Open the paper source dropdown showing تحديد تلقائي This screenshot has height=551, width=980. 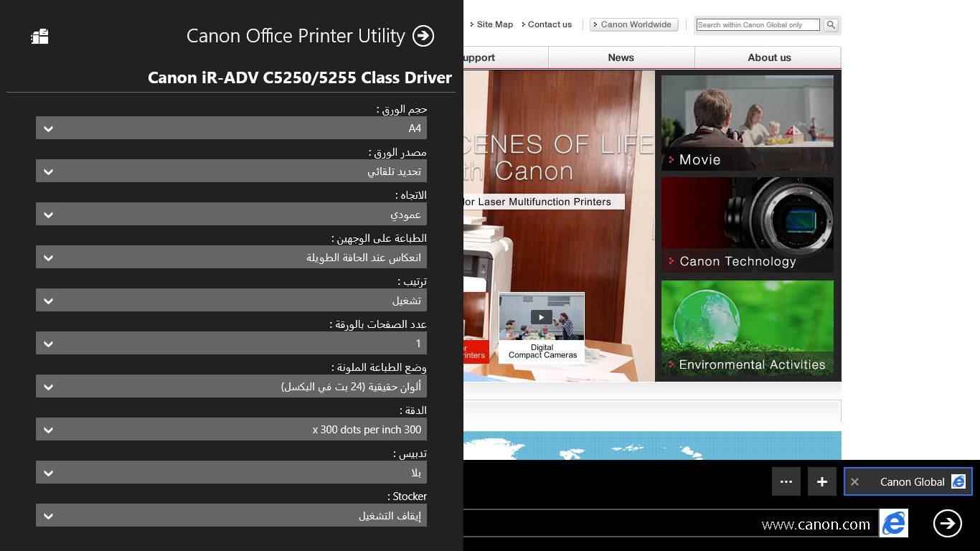pos(231,171)
